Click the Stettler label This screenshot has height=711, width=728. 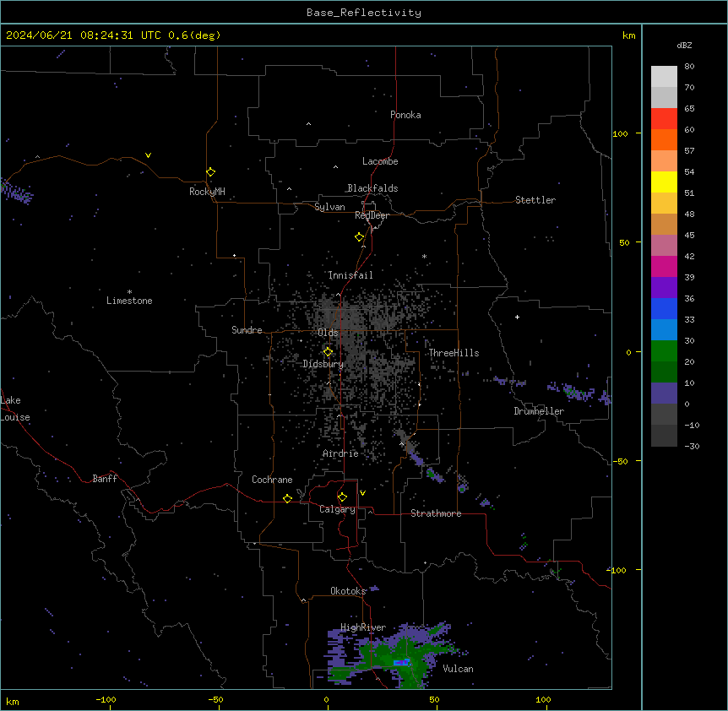click(535, 200)
